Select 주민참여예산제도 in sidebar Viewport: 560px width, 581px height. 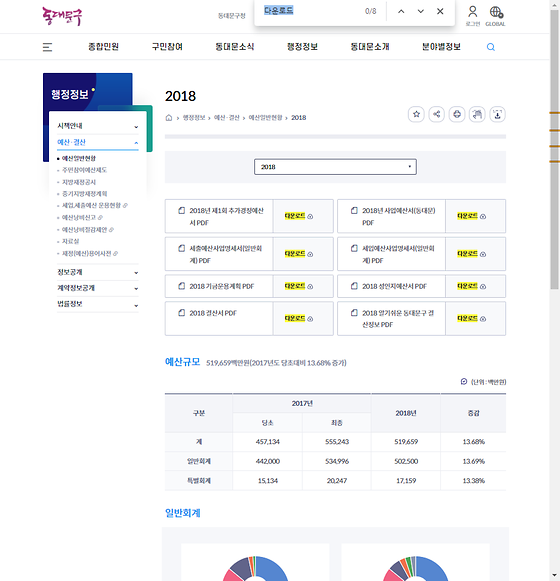point(84,170)
